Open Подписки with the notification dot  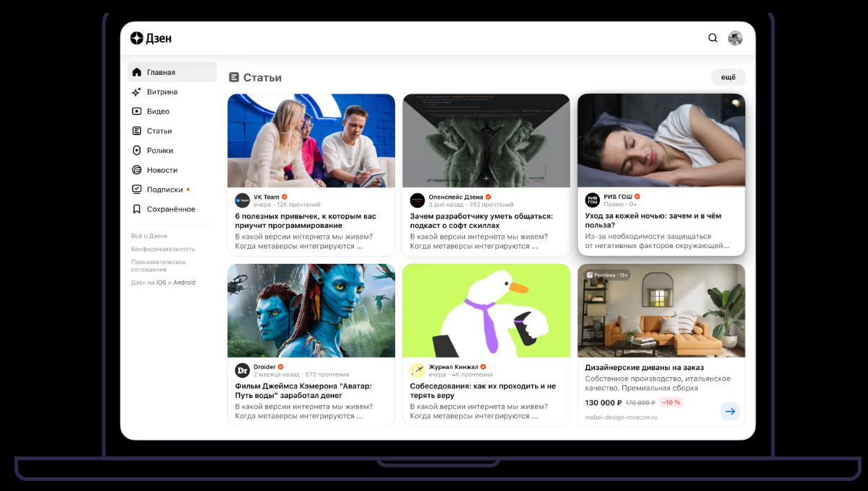coord(164,190)
